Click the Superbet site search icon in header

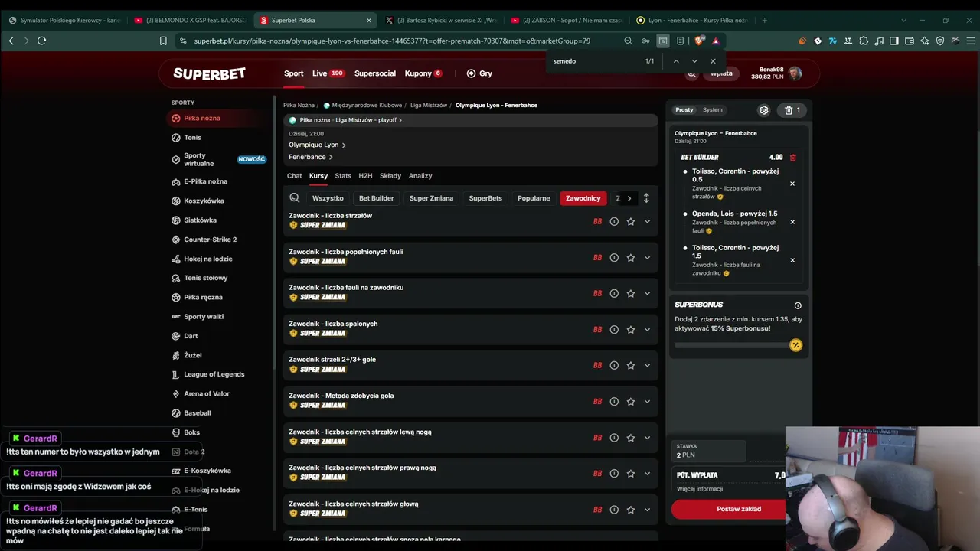pos(691,74)
